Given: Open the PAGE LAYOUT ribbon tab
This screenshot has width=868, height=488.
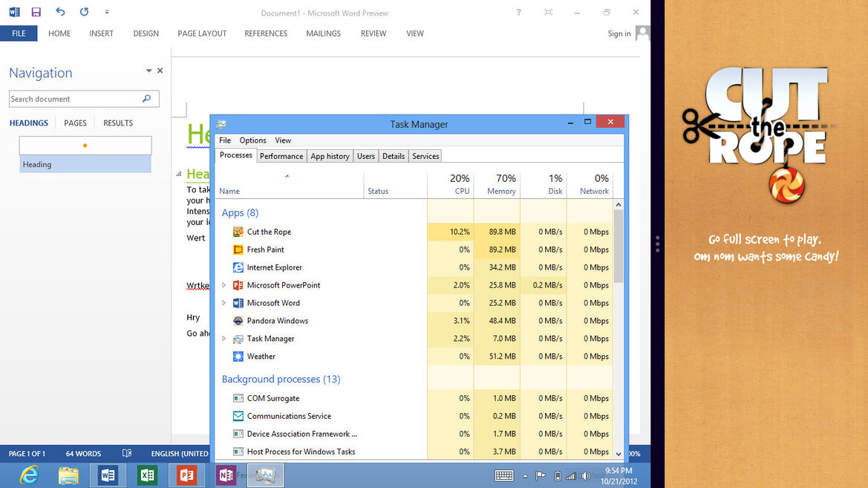Looking at the screenshot, I should 202,33.
